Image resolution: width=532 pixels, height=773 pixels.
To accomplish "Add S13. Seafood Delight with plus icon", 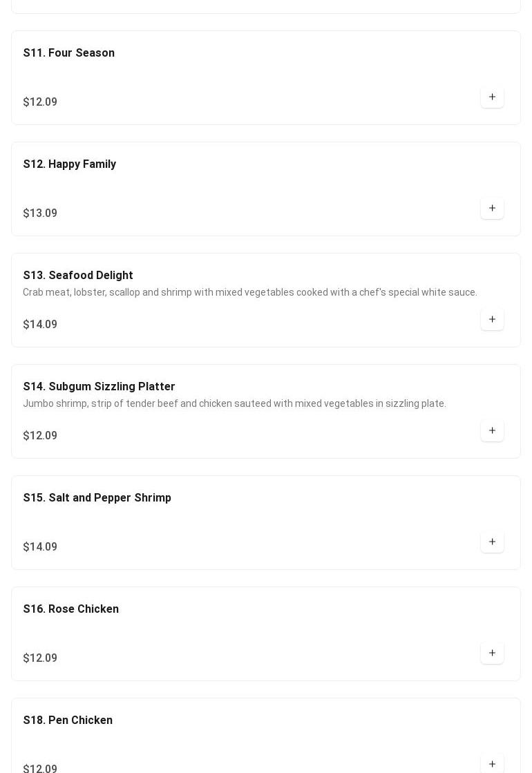I will (492, 319).
